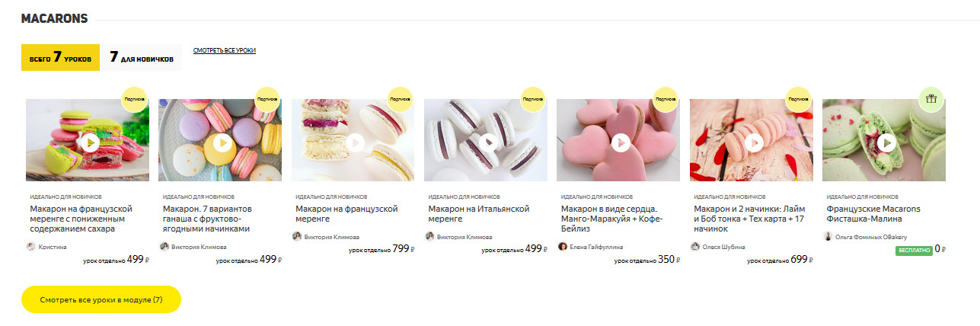
Task: Click the subscription badge on the first lesson
Action: coord(134,99)
